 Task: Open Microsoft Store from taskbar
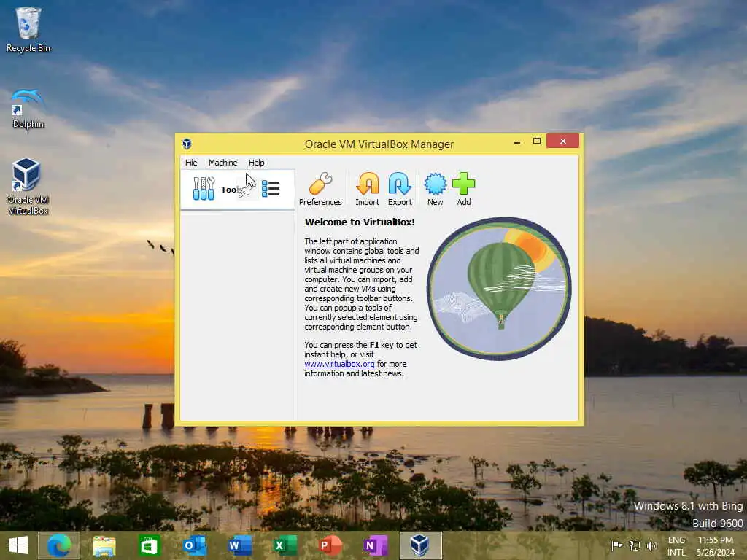click(x=149, y=545)
